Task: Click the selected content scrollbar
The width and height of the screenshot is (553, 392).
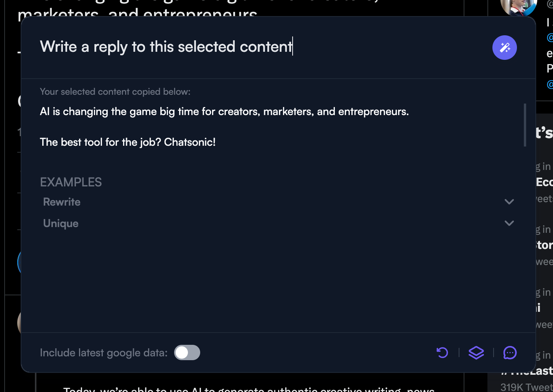Action: tap(525, 125)
